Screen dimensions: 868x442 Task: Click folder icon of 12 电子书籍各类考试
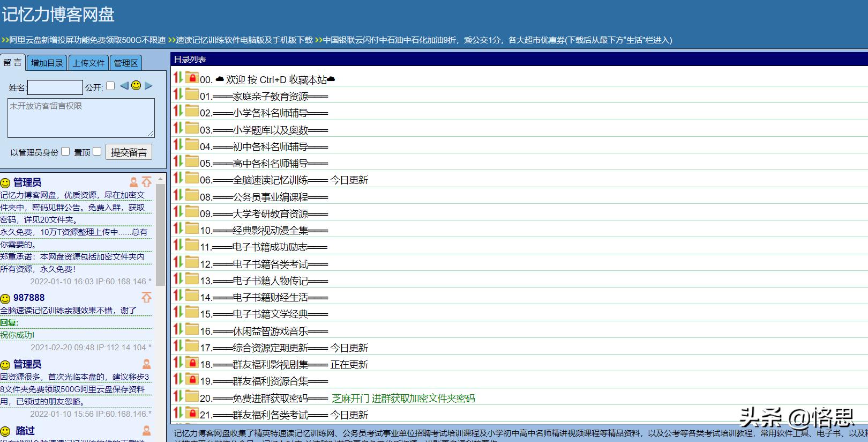click(192, 262)
